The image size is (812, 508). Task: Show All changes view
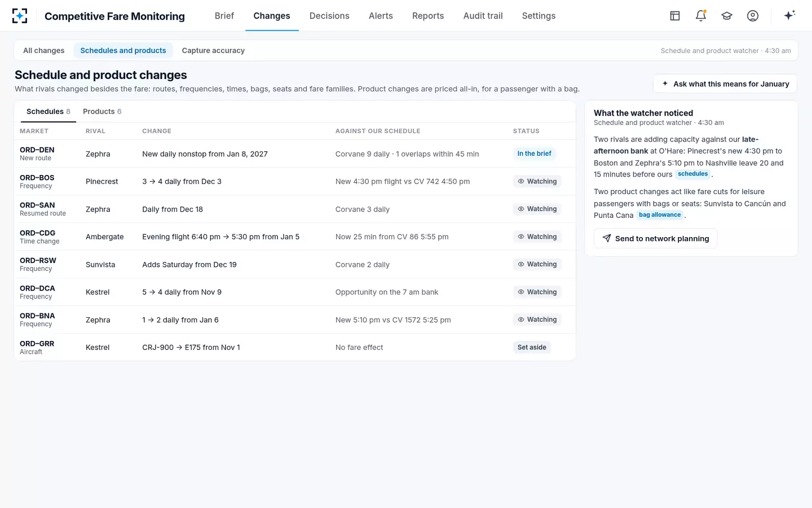click(44, 50)
